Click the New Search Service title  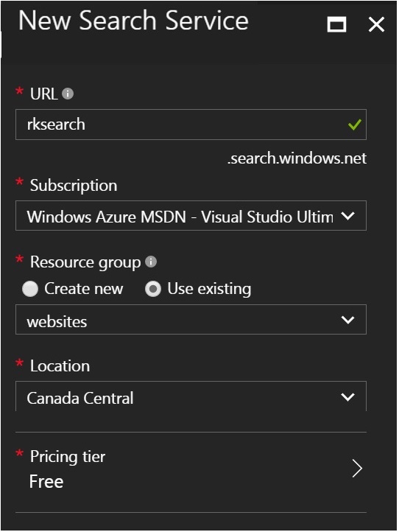(x=133, y=21)
